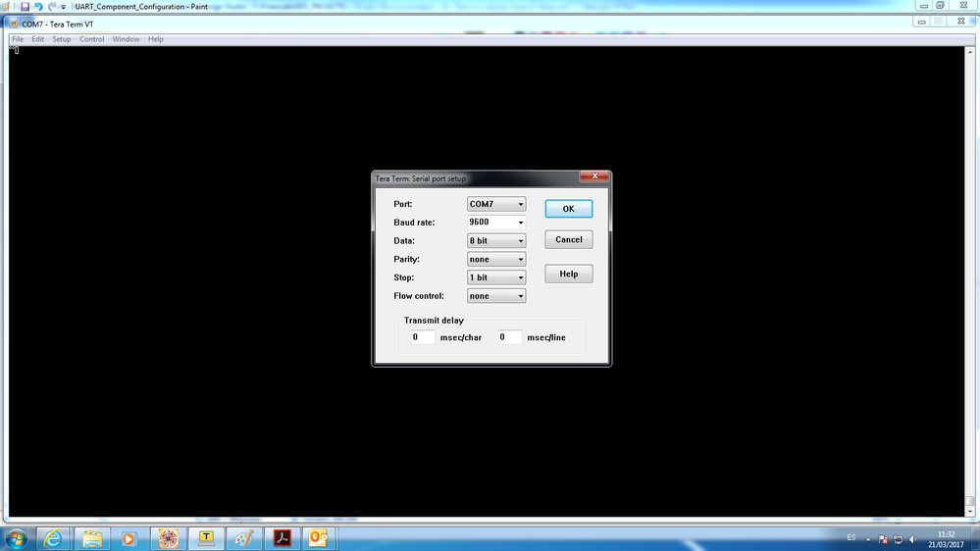Confirm serial port setup with OK

[x=569, y=209]
